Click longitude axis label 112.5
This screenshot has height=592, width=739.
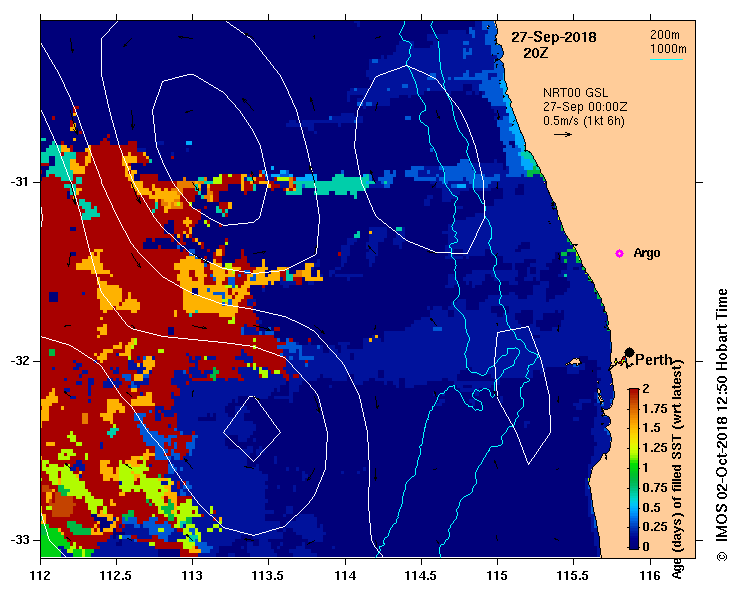coord(116,576)
